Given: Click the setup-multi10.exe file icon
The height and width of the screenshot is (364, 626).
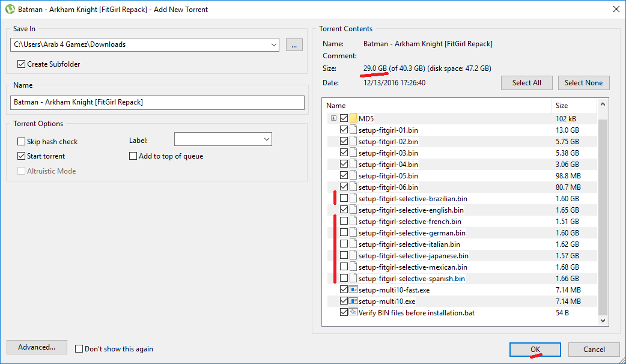Looking at the screenshot, I should click(353, 301).
